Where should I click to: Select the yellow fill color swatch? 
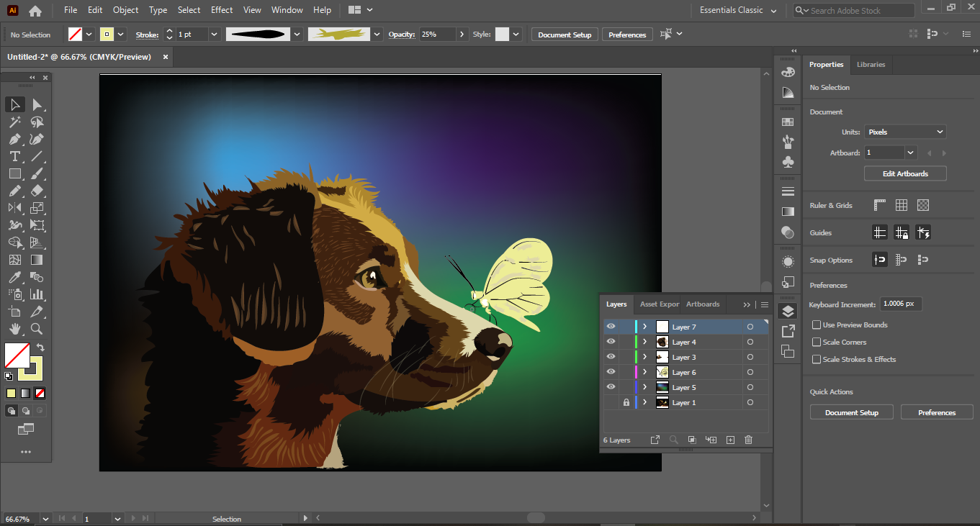pos(11,393)
